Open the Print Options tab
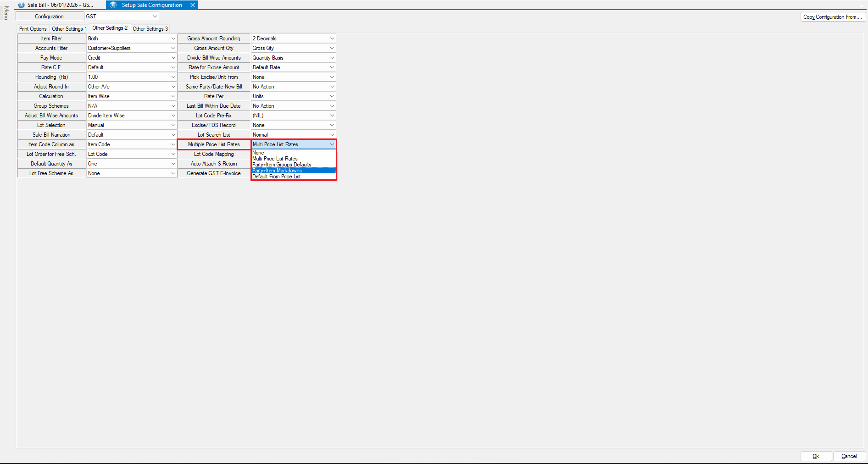Screen dimensions: 868x464 click(33, 29)
